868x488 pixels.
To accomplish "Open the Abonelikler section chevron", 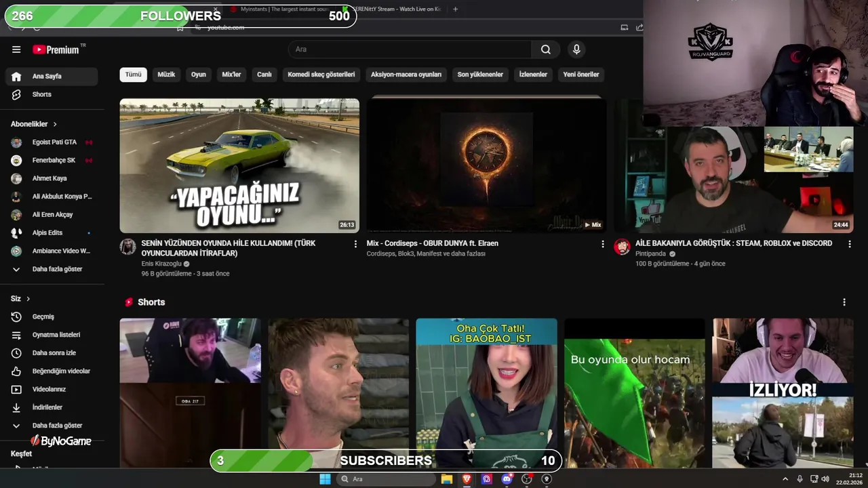I will click(55, 125).
